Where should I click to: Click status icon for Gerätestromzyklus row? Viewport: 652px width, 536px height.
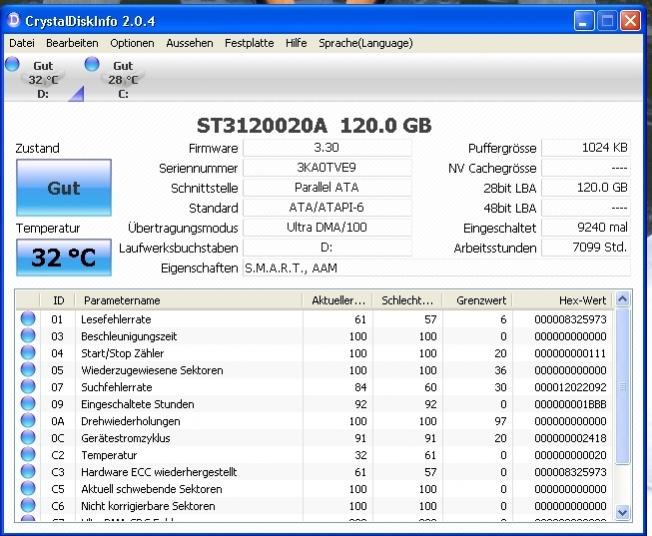[x=28, y=437]
